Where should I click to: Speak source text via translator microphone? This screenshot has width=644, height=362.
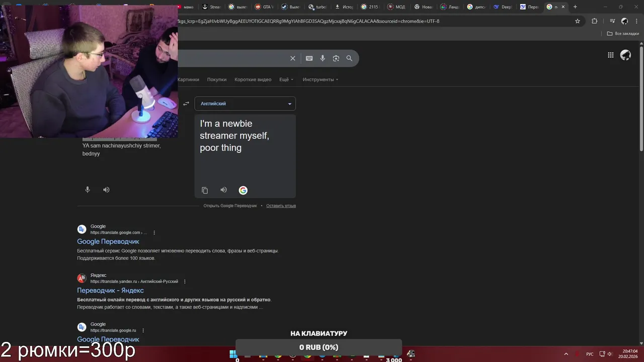pos(88,190)
